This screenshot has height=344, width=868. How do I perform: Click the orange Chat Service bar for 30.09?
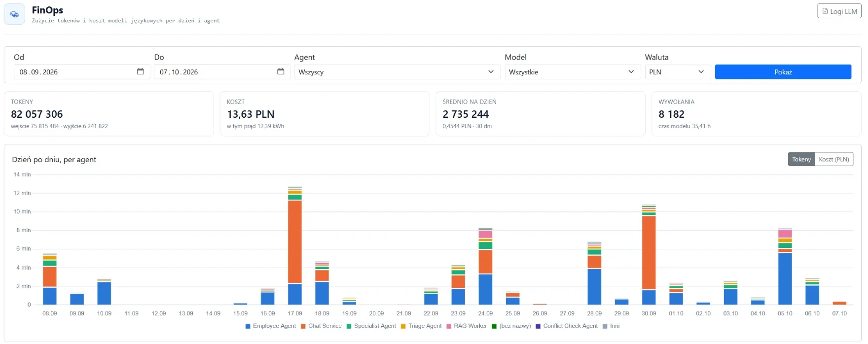click(649, 253)
